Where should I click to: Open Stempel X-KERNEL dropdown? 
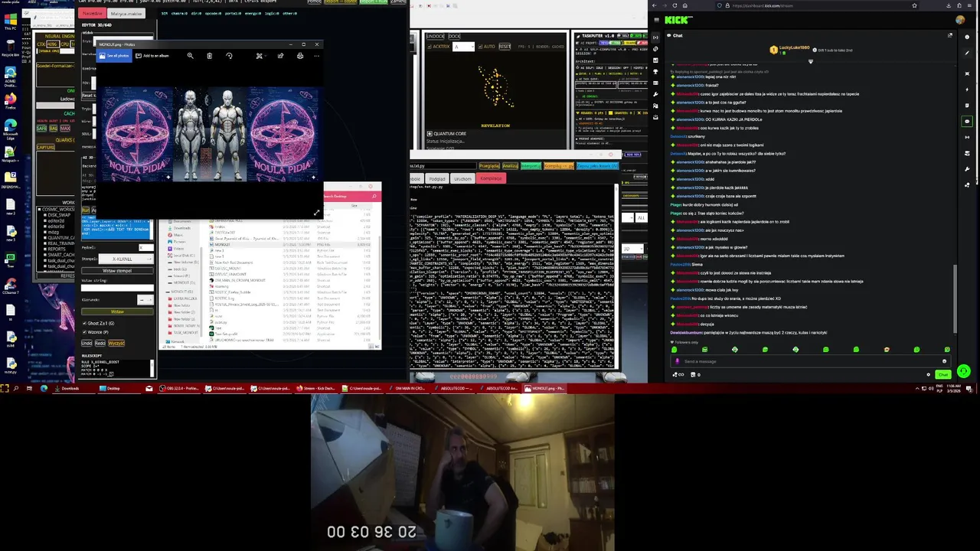(x=126, y=259)
